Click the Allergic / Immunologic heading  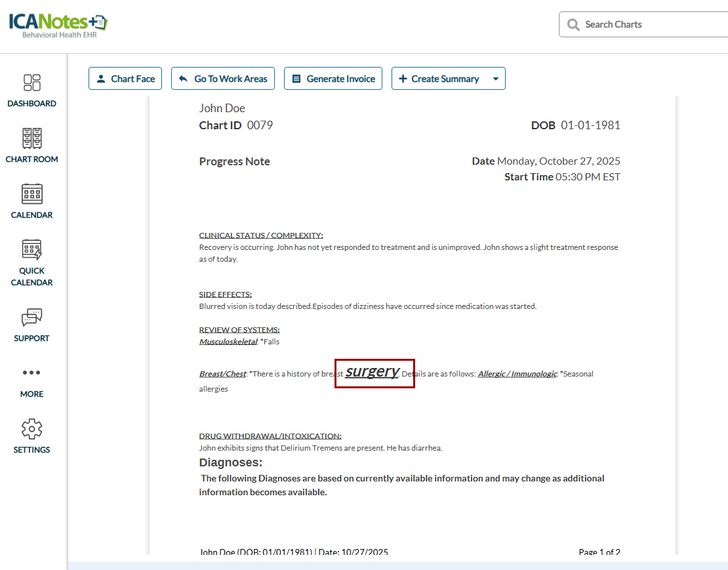517,374
